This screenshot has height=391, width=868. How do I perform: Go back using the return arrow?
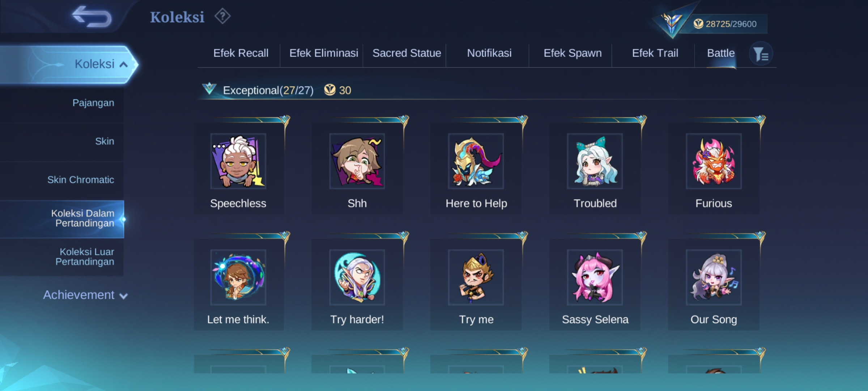coord(92,17)
